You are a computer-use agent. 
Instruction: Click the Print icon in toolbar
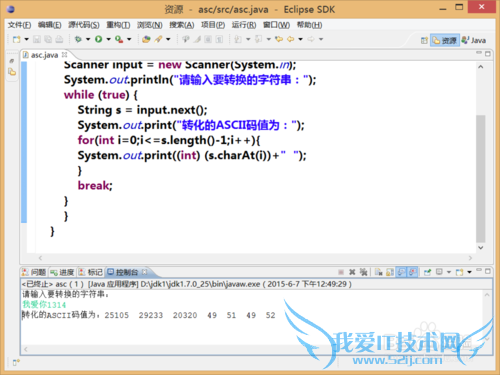59,39
